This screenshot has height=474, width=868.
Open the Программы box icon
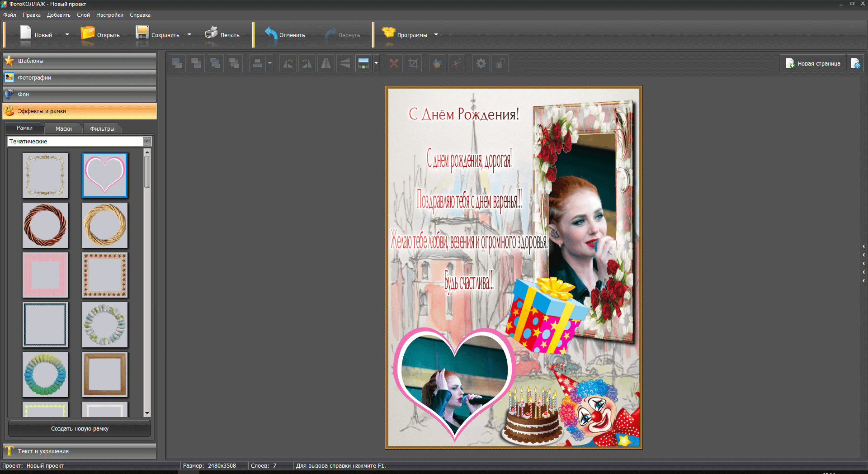(x=389, y=33)
